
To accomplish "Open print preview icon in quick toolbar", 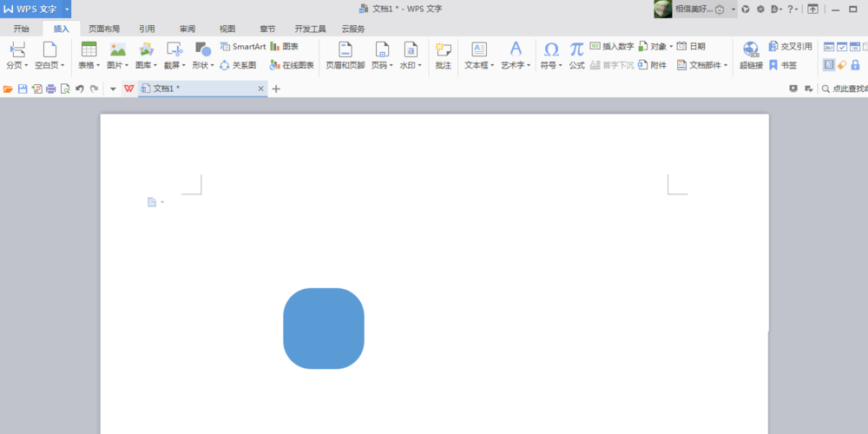I will [65, 89].
